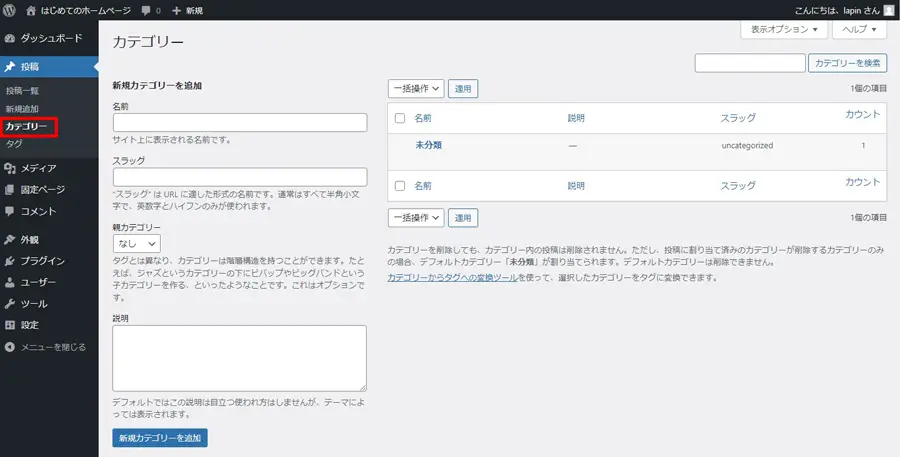The image size is (900, 457).
Task: Click the user avatar next to lapin さん
Action: pyautogui.click(x=888, y=10)
